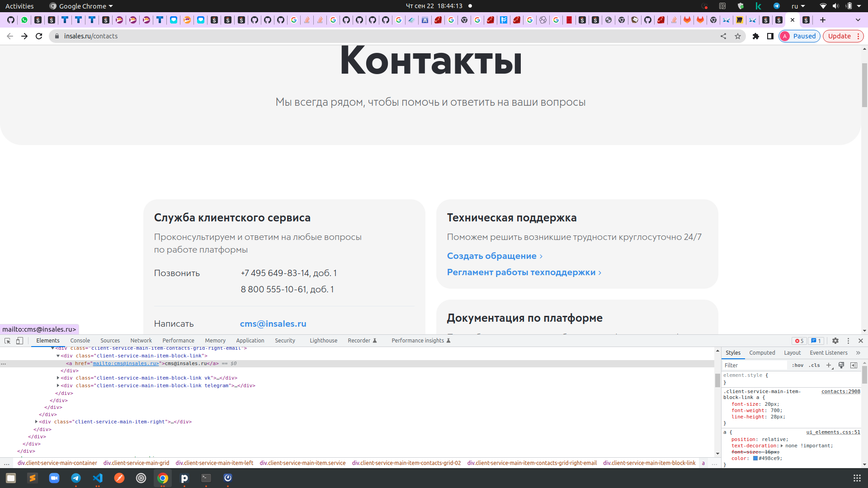Expand the block-link telegram div node

click(x=58, y=385)
